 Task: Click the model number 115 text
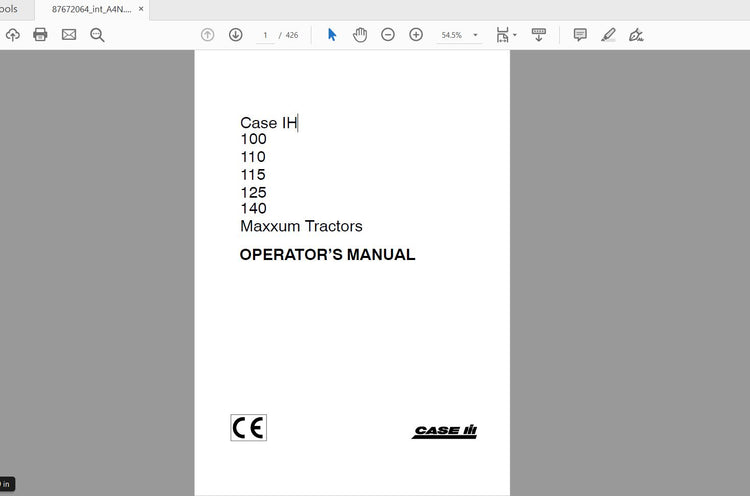coord(253,175)
